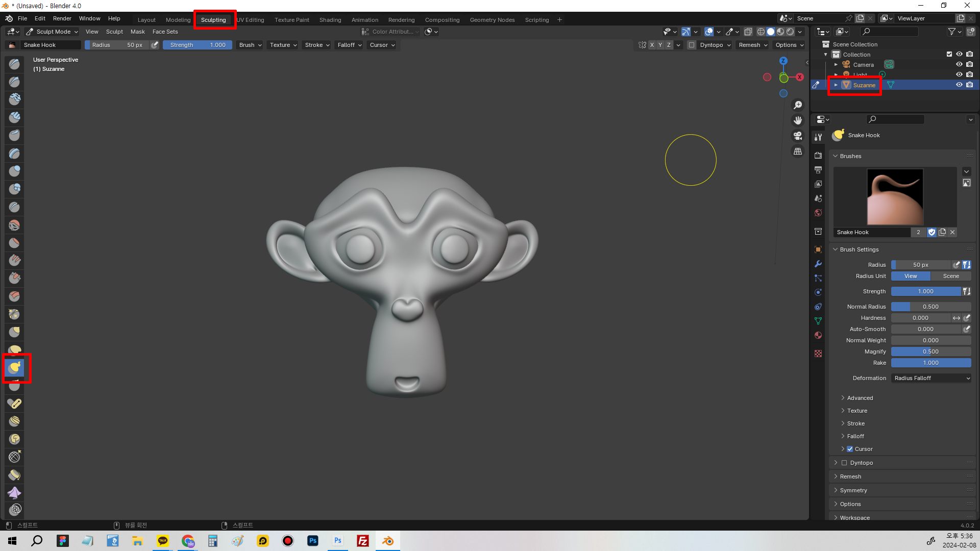Open the Face Sets menu
The height and width of the screenshot is (551, 980).
click(165, 32)
